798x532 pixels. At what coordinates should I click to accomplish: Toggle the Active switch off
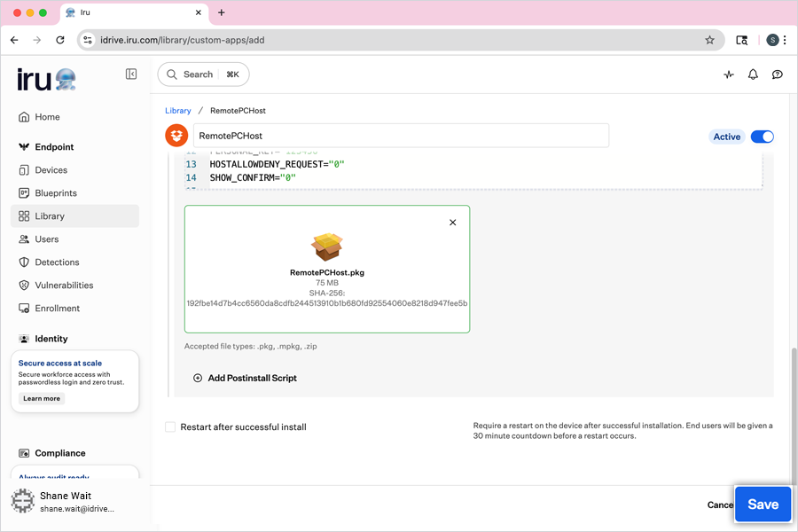[762, 137]
